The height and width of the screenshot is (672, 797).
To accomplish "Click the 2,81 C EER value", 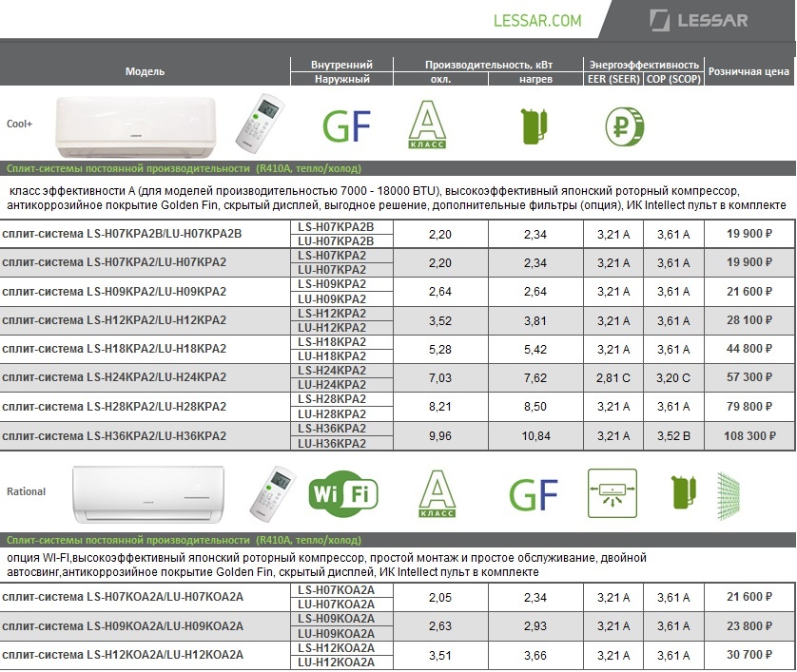I will 612,377.
